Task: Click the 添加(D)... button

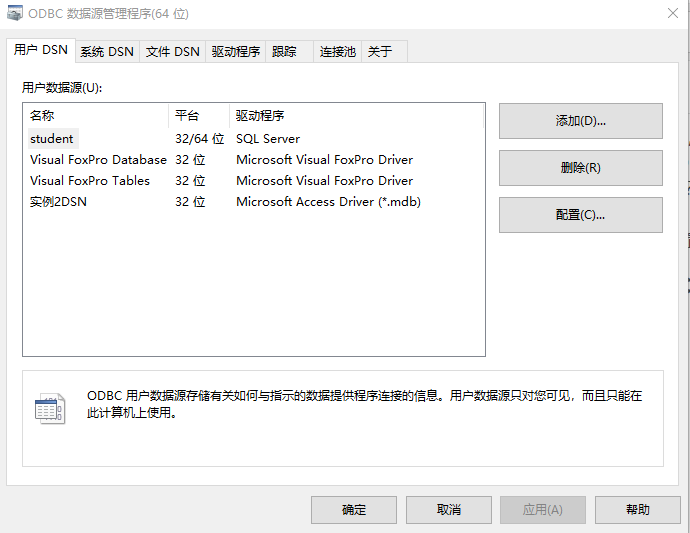Action: (x=580, y=121)
